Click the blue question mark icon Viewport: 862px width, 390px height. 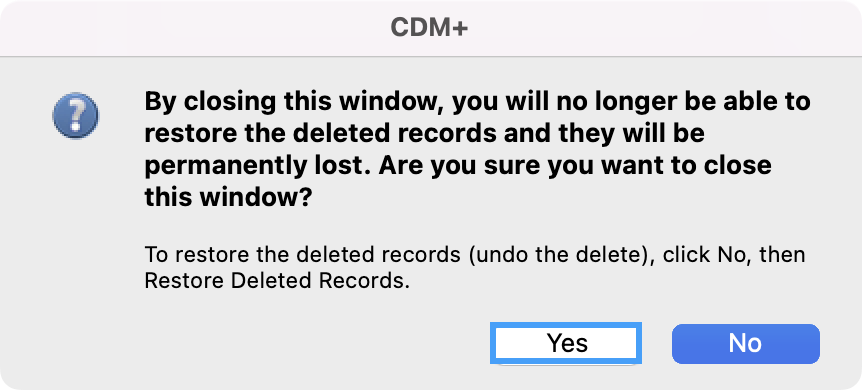(x=75, y=116)
